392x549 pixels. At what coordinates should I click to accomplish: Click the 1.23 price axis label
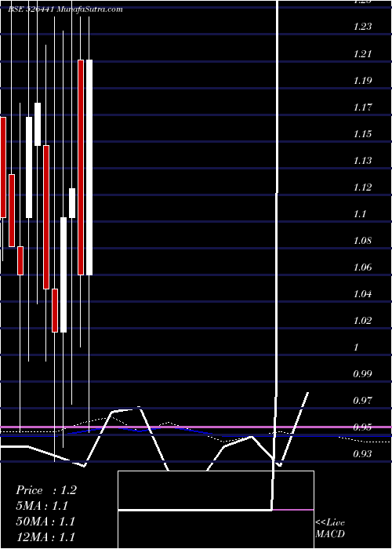pyautogui.click(x=362, y=27)
